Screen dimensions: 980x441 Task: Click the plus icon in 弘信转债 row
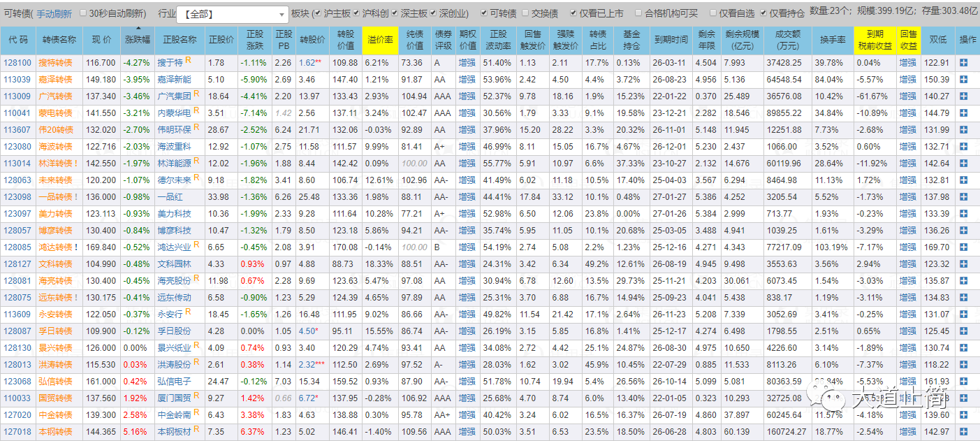click(964, 382)
